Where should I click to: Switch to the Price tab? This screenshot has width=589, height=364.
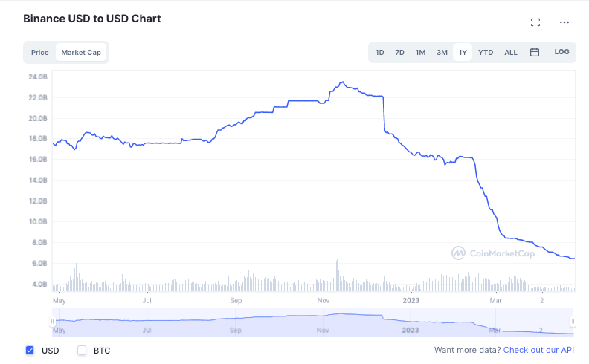(40, 53)
